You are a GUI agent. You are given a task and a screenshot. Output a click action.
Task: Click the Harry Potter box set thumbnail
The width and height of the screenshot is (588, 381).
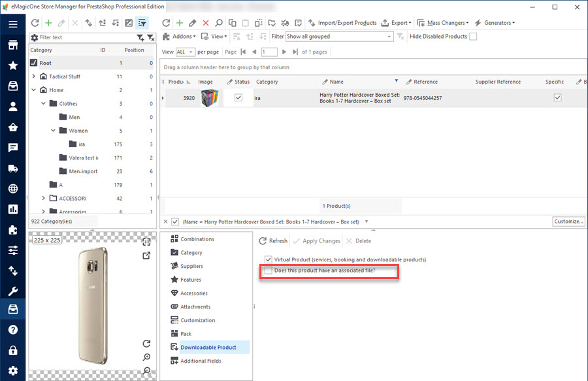210,98
